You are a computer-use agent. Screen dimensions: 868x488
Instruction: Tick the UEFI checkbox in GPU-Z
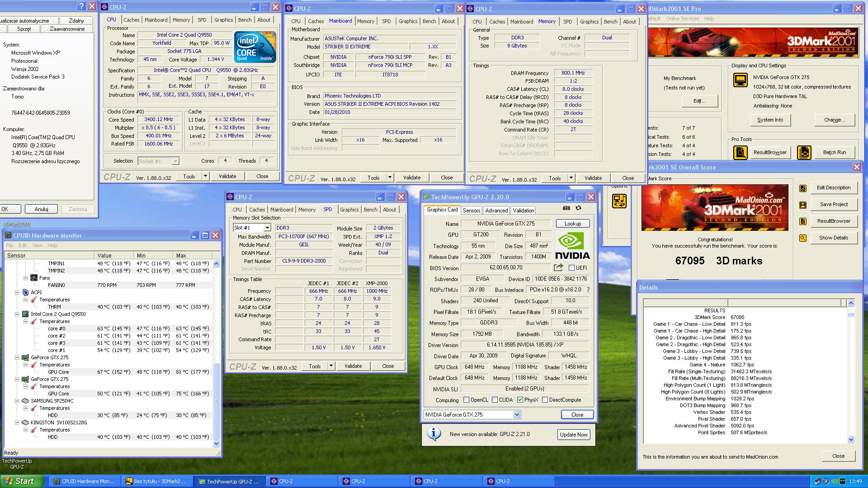point(571,268)
